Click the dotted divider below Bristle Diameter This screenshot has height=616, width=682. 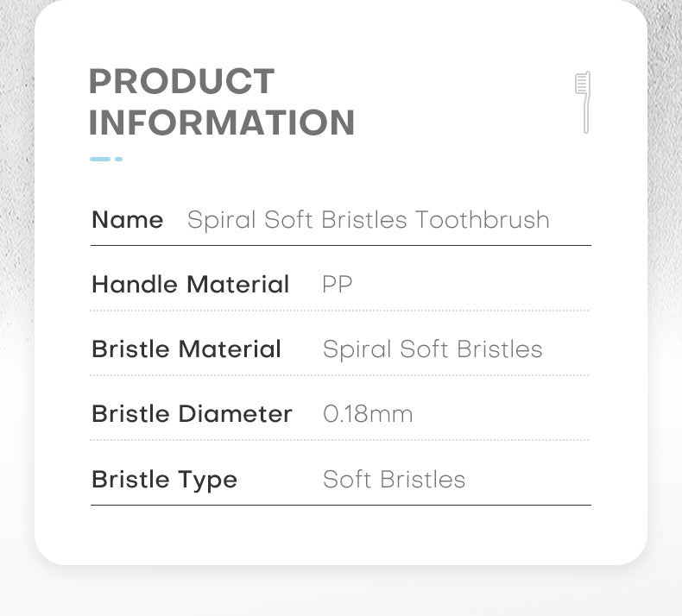coord(339,440)
